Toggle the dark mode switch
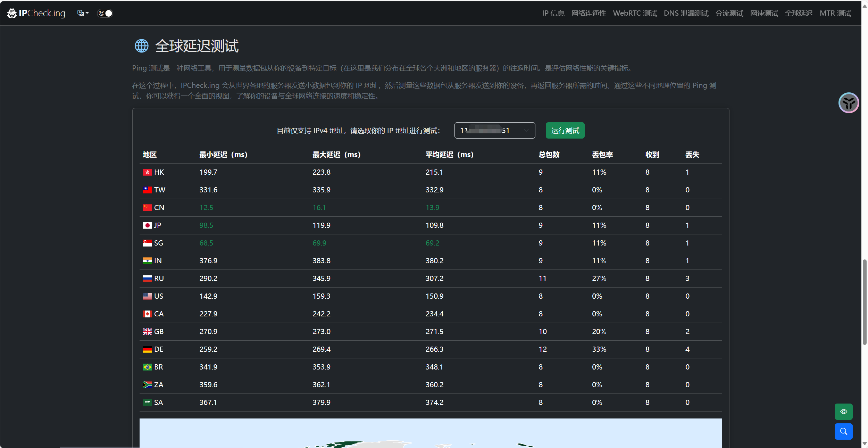 point(105,13)
